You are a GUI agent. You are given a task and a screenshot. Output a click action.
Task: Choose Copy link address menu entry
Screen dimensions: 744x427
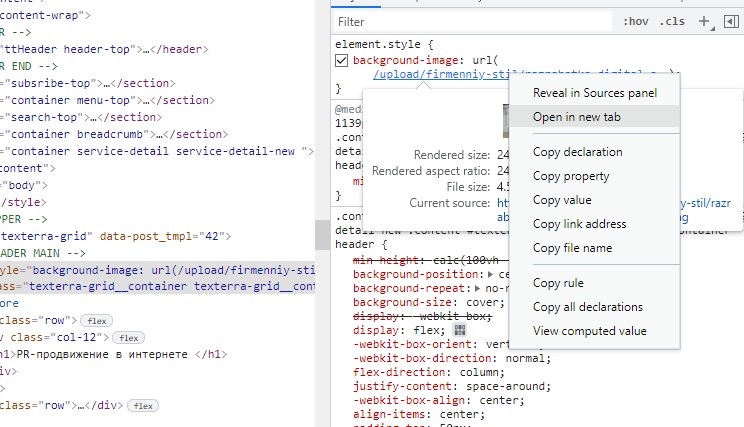coord(579,224)
